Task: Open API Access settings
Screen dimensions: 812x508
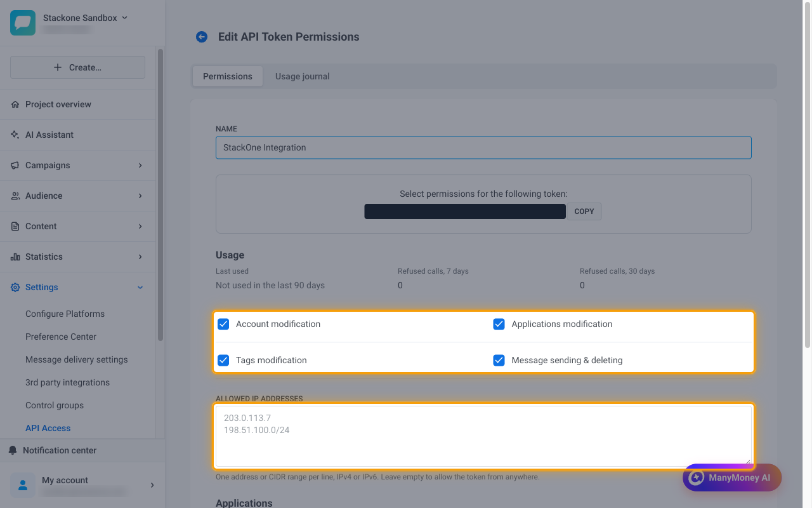Action: tap(48, 428)
